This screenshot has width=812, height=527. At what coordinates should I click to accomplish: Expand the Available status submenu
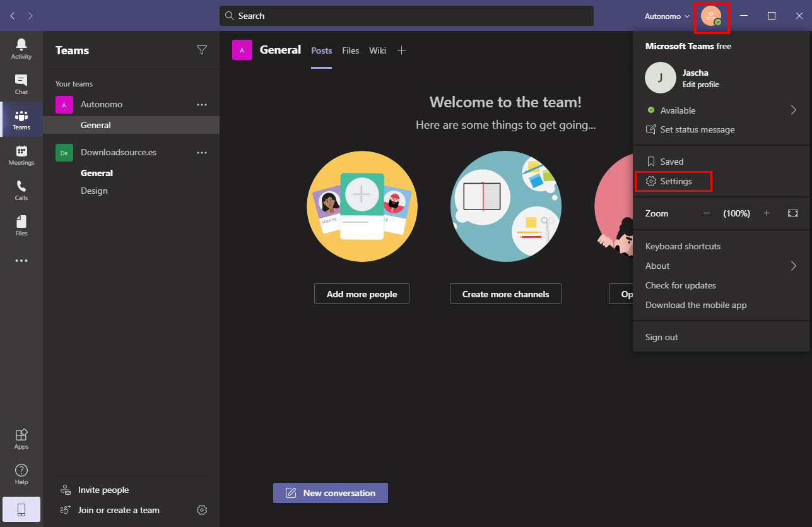[x=794, y=110]
